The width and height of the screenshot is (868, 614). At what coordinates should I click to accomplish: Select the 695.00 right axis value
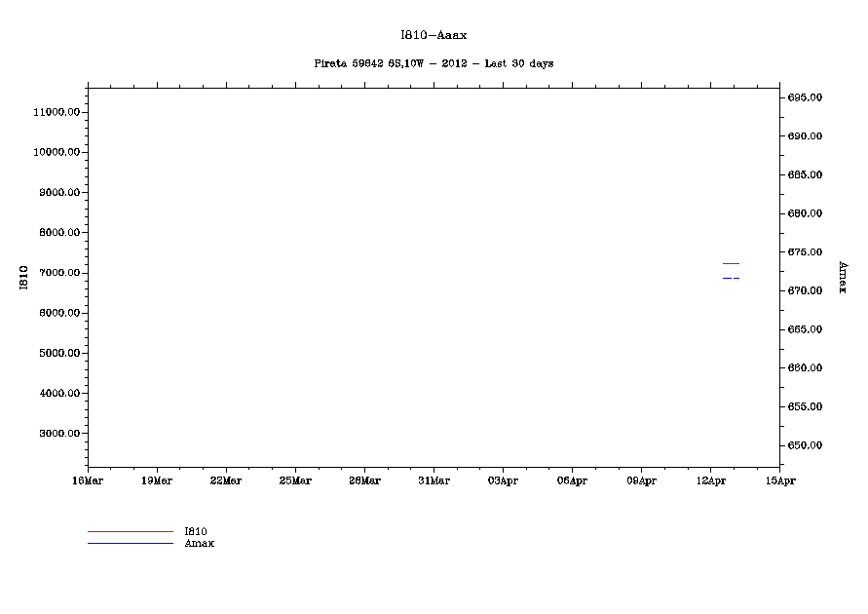[x=806, y=98]
